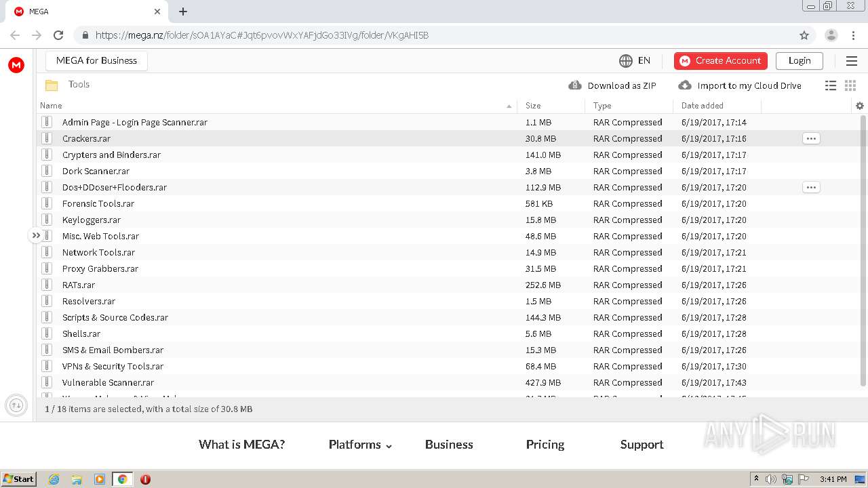Select Forensic Tools.rar
Viewport: 868px width, 488px height.
click(98, 203)
